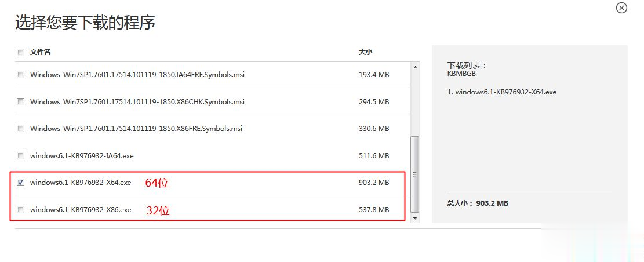This screenshot has height=262, width=644.
Task: Select the file name Windows_Win7SP1...X86FRE.Symbols.msi
Action: pos(136,129)
